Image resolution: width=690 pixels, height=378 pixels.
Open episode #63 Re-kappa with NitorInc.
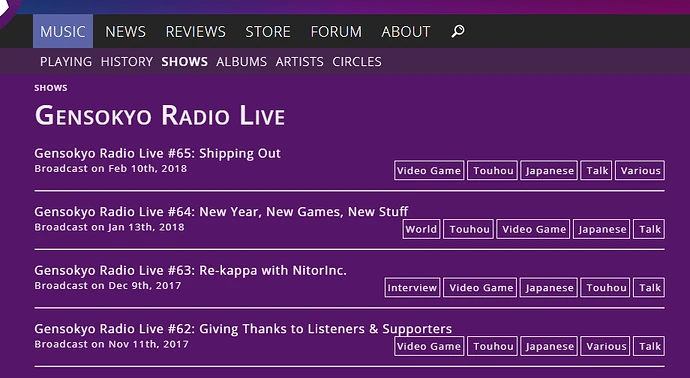click(191, 270)
